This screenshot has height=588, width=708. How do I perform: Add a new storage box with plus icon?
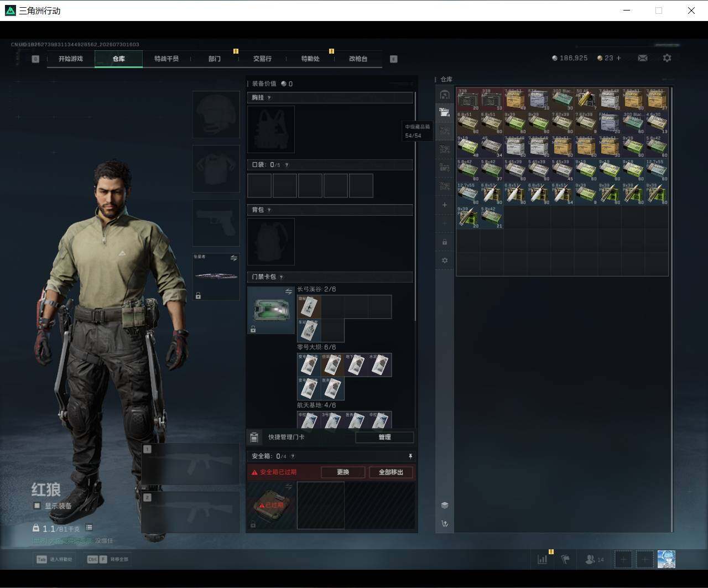coord(445,205)
